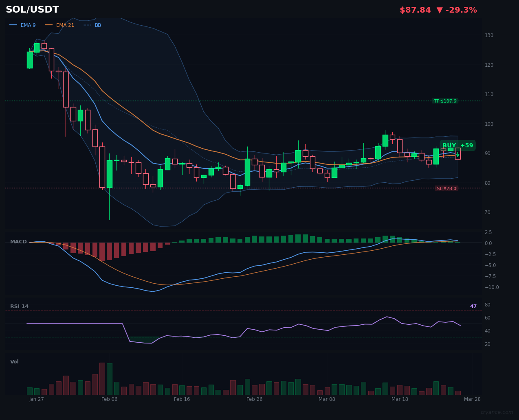Expand the RSI 14 panel
Viewport: 519px width, 420px height.
(19, 306)
